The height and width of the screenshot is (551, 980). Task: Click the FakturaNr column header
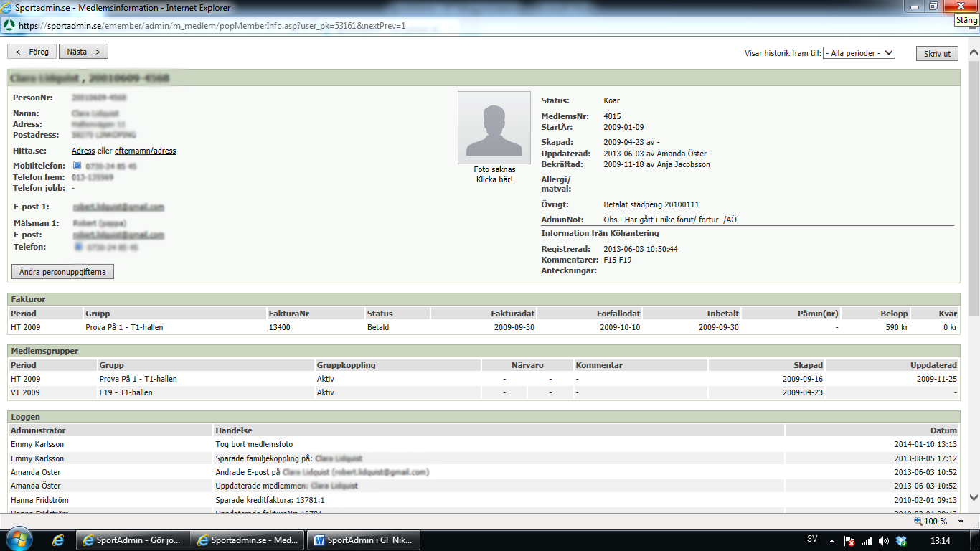point(315,314)
